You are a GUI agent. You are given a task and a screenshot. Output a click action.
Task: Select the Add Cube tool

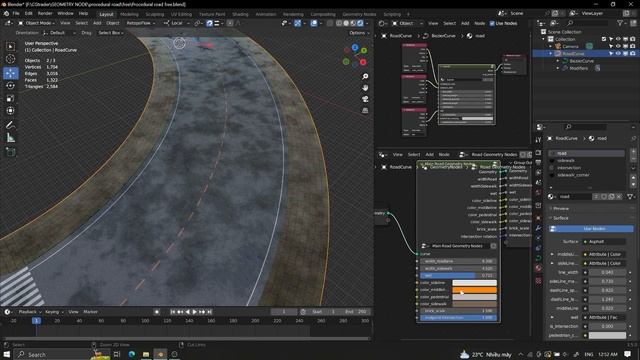point(11,152)
